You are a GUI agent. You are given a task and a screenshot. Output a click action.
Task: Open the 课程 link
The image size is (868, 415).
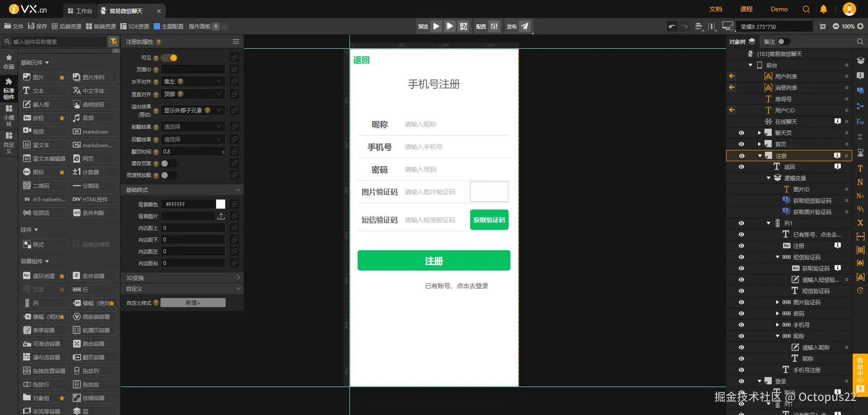click(x=746, y=9)
